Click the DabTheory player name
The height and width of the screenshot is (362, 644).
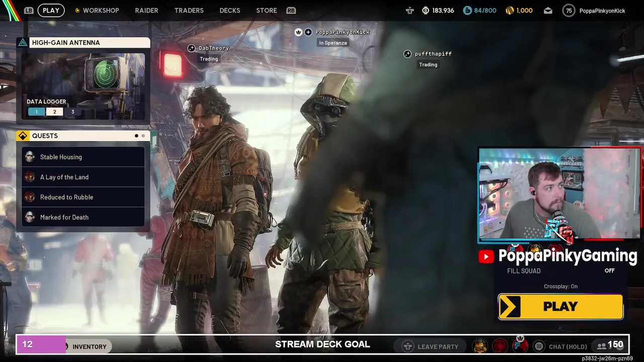[214, 48]
